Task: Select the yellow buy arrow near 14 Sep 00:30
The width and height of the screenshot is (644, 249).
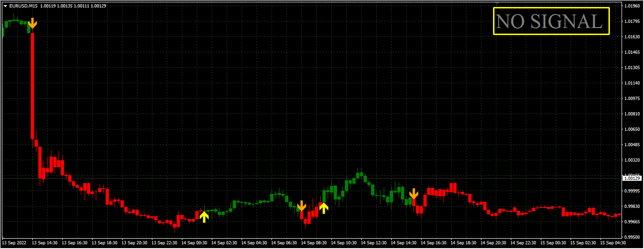Action: [204, 216]
